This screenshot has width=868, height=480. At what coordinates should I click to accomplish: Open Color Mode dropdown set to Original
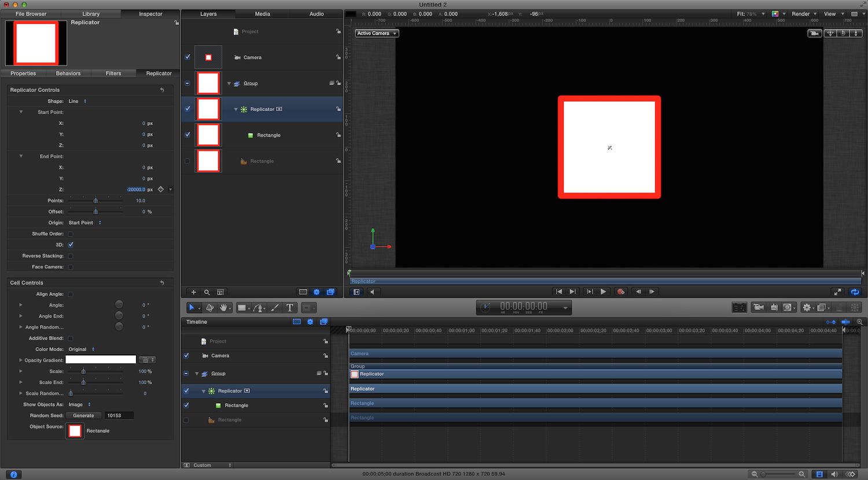(82, 350)
